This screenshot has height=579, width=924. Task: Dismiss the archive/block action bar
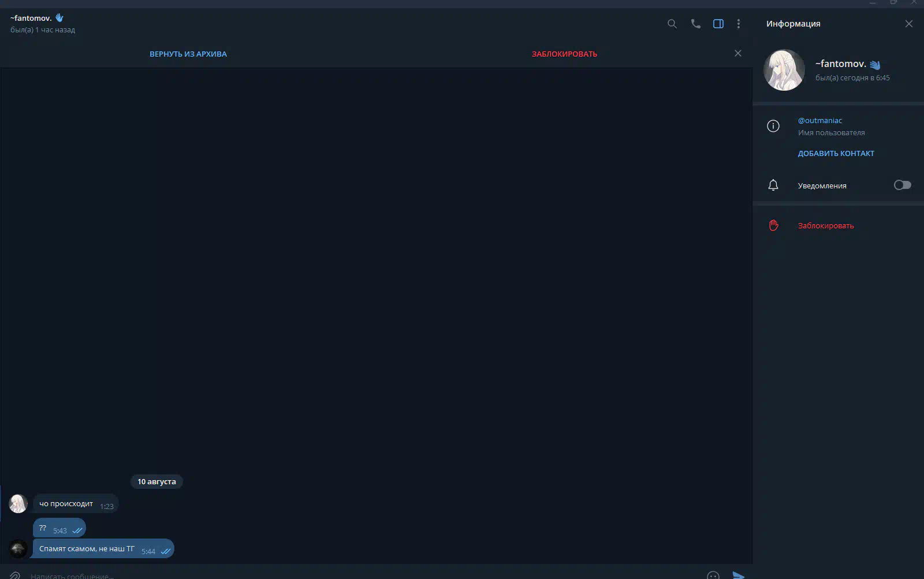(x=737, y=53)
